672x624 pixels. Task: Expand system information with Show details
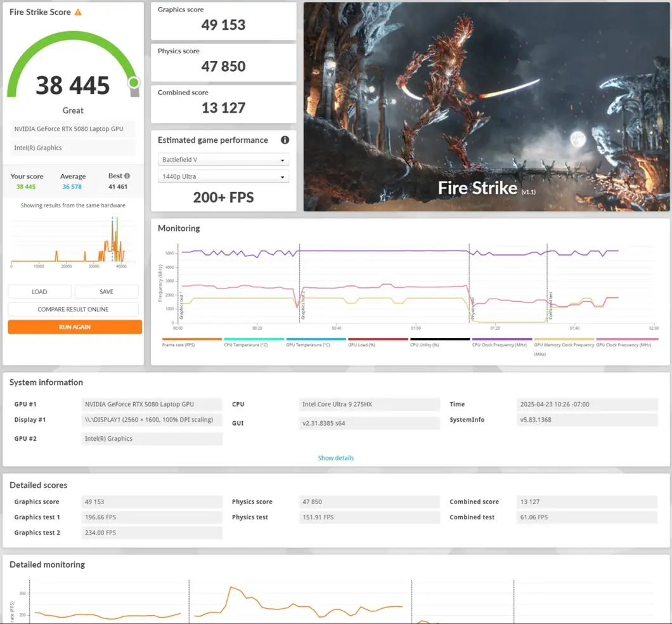coord(336,458)
